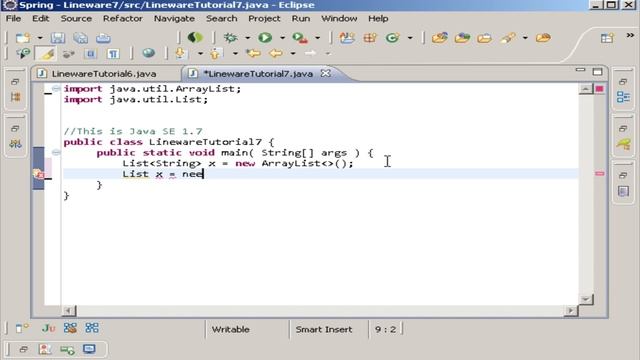This screenshot has height=360, width=640.
Task: Click the Print toolbar icon
Action: tap(103, 38)
